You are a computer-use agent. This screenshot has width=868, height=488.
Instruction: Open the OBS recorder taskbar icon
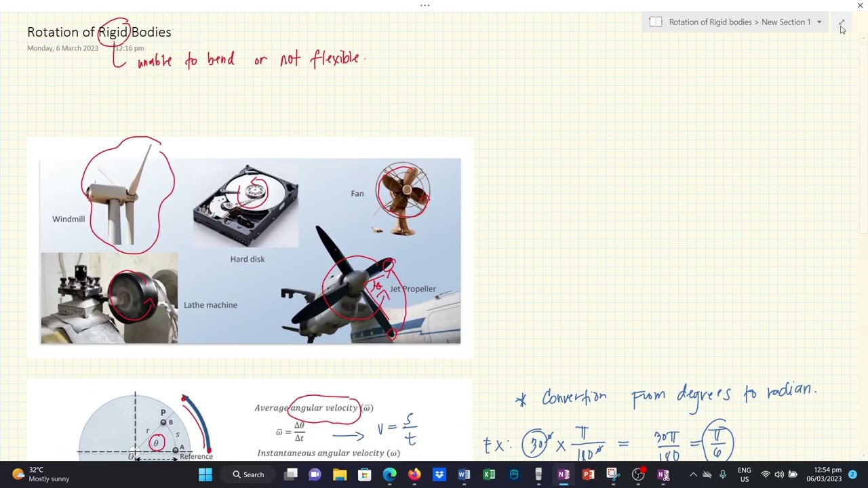point(638,474)
